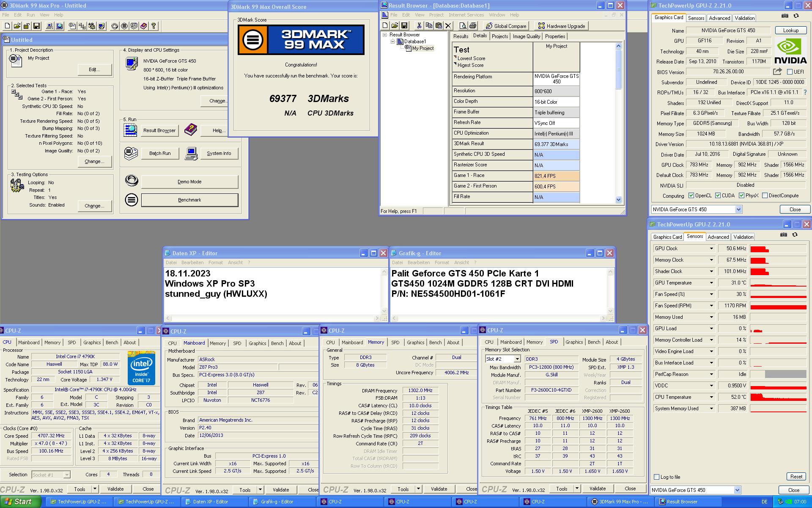Click Demo Mode ring icon in 3DMark toolbar
The height and width of the screenshot is (508, 812).
[115, 26]
